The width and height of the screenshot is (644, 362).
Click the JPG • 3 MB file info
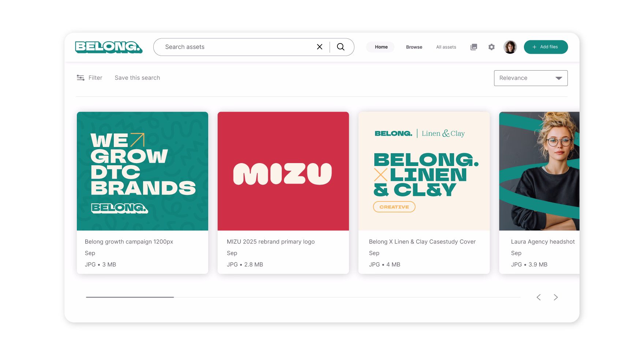pyautogui.click(x=100, y=264)
